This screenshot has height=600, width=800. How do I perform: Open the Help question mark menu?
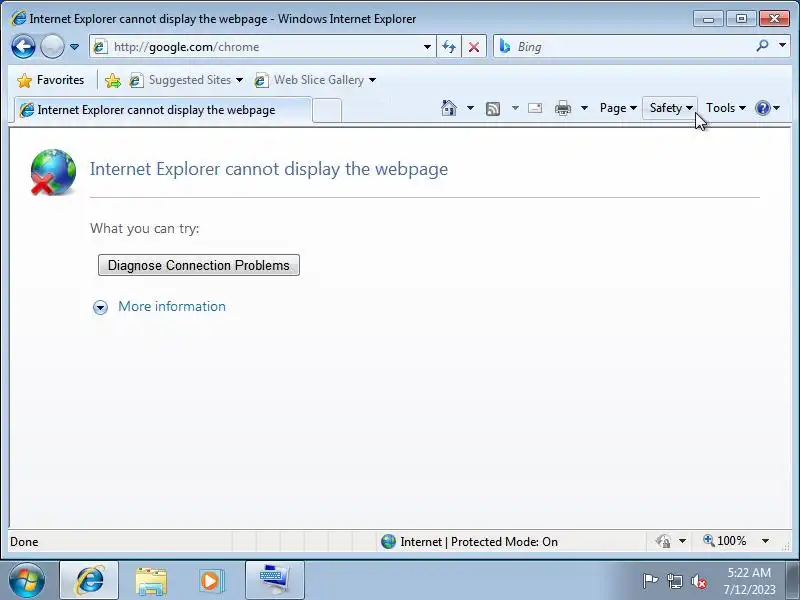tap(767, 108)
